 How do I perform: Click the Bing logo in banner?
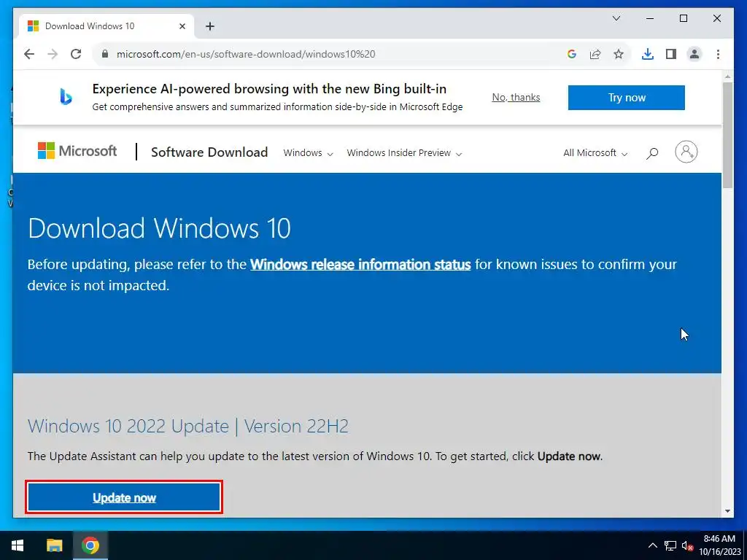66,97
